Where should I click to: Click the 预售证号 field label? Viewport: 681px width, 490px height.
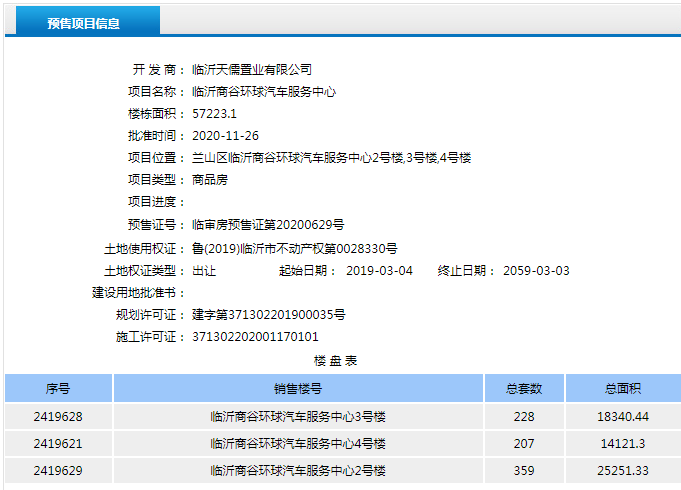pyautogui.click(x=156, y=225)
